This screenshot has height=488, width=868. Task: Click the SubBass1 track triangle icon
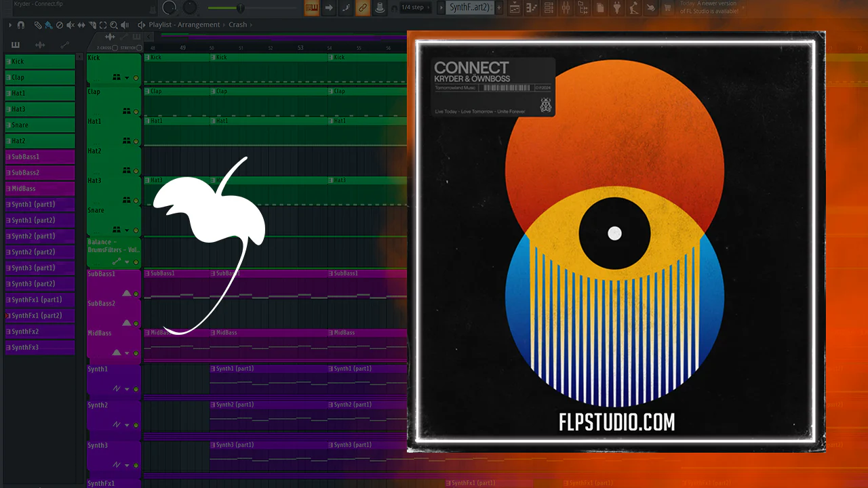tap(126, 293)
